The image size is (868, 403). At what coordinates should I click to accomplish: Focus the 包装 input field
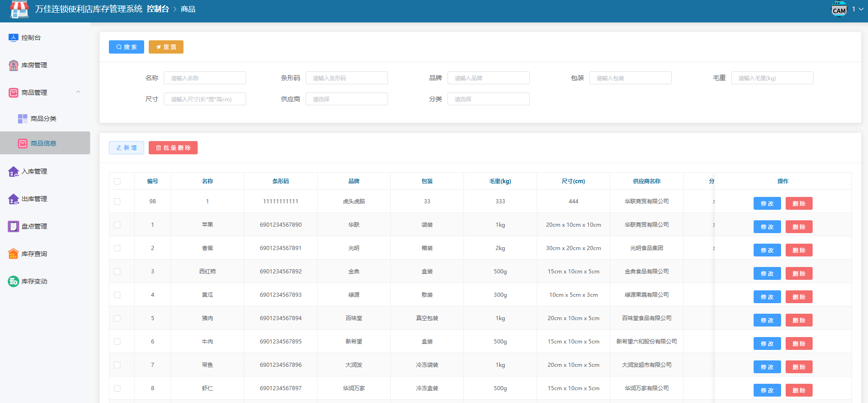(631, 78)
